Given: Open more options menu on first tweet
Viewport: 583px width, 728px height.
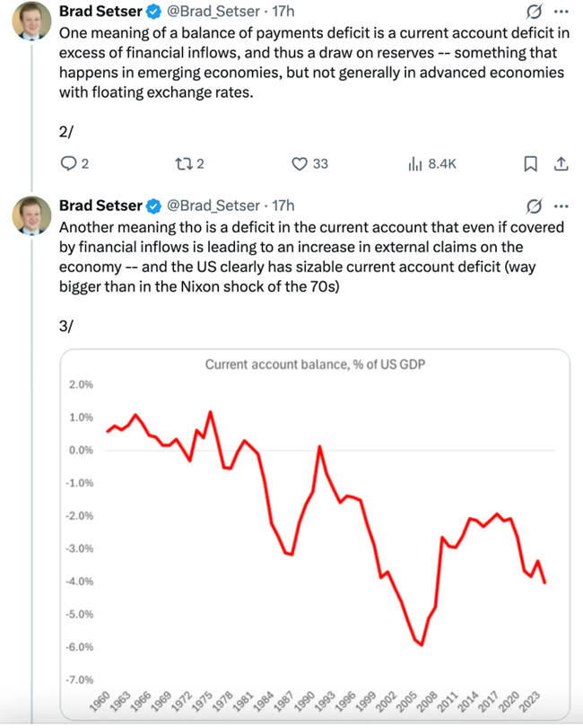Looking at the screenshot, I should (561, 12).
